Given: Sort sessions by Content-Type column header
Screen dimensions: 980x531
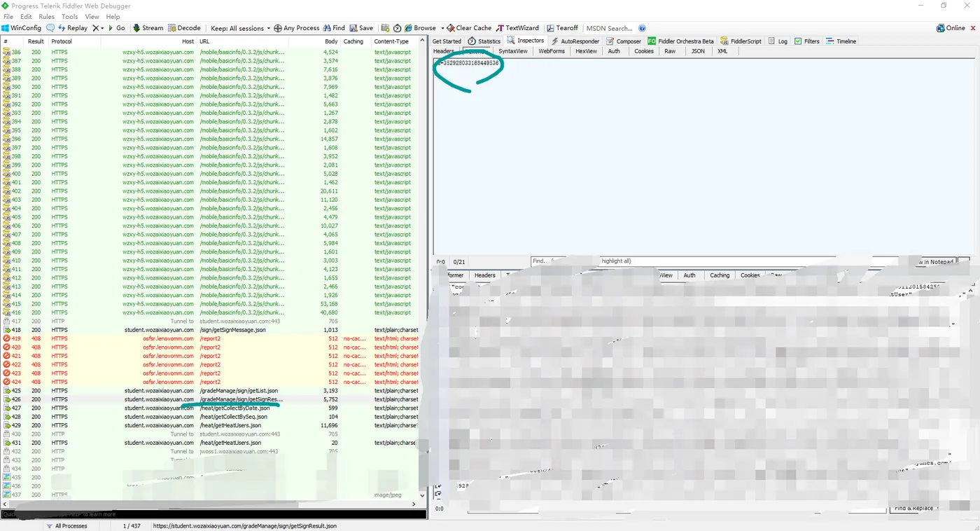Looking at the screenshot, I should point(395,41).
